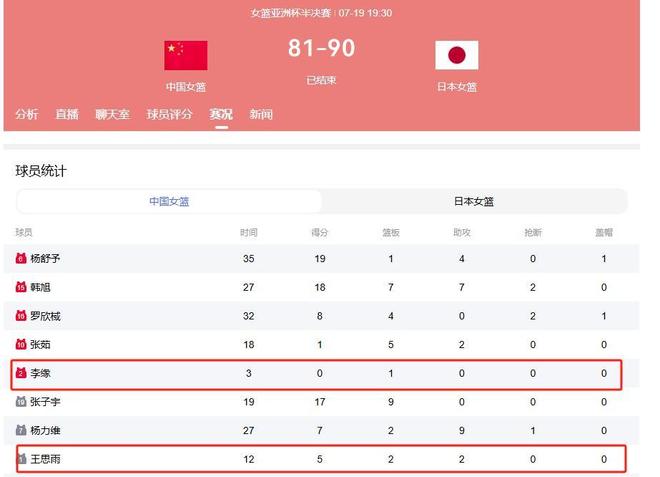Viewport: 660px width, 477px height.
Task: Switch to the 直播 tab
Action: pyautogui.click(x=67, y=114)
